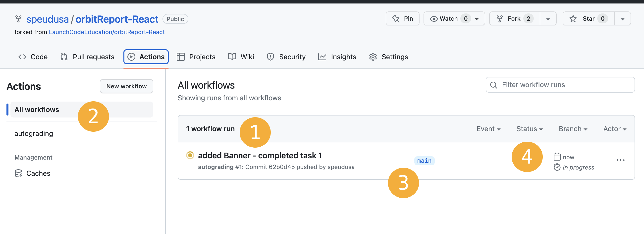Click the Insights graph icon

point(322,57)
